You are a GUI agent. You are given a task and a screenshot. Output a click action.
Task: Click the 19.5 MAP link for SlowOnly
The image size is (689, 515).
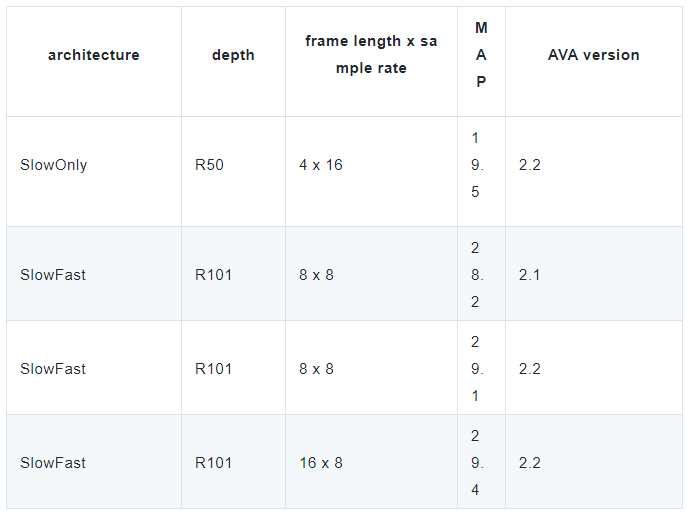tap(476, 164)
